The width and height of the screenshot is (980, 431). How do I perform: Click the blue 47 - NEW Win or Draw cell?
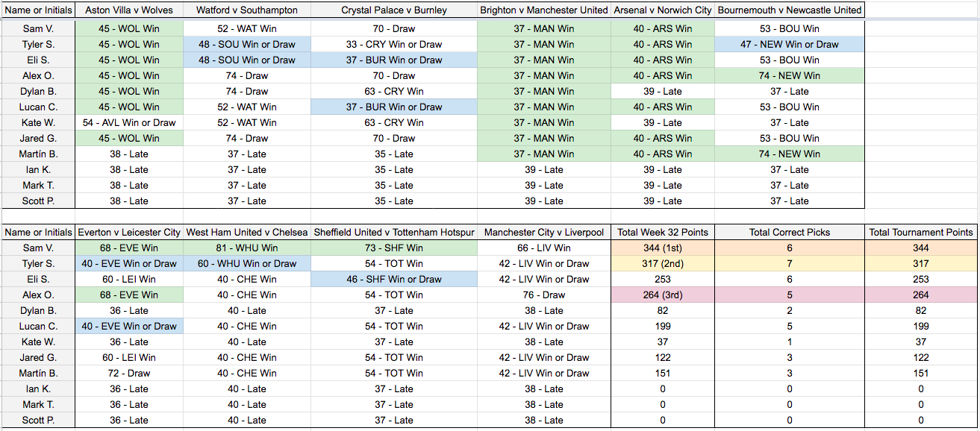click(x=789, y=44)
